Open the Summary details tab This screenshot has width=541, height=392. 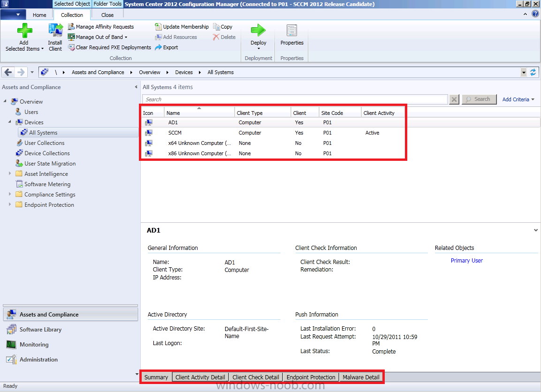click(156, 377)
